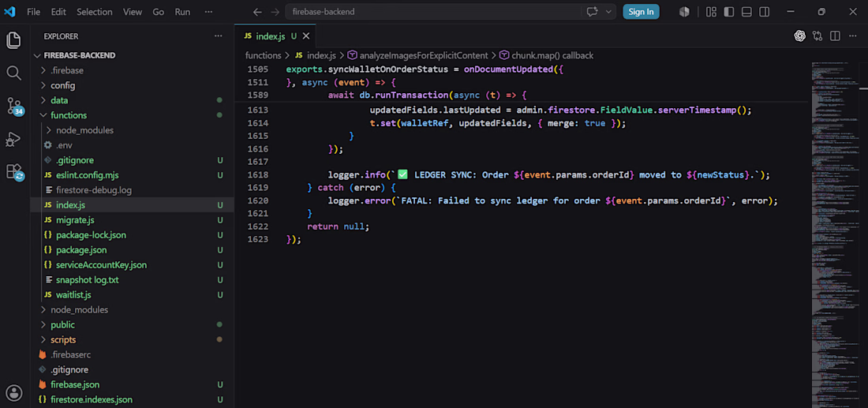Open Explorer views and more actions ellipsis
This screenshot has width=868, height=408.
218,36
